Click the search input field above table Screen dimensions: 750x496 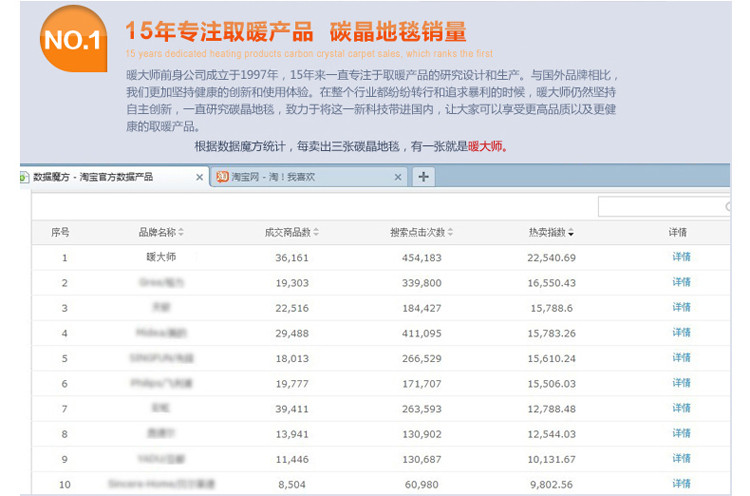pos(664,207)
